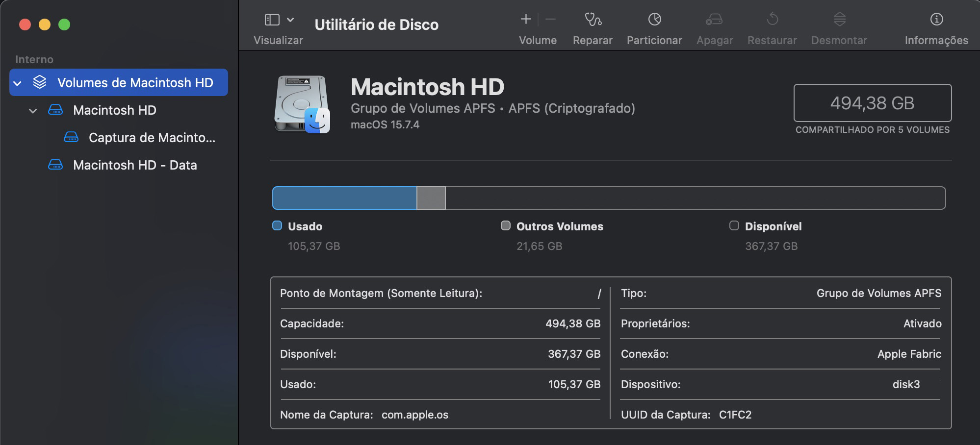This screenshot has width=980, height=445.
Task: Add a new volume with the plus icon
Action: click(x=525, y=20)
